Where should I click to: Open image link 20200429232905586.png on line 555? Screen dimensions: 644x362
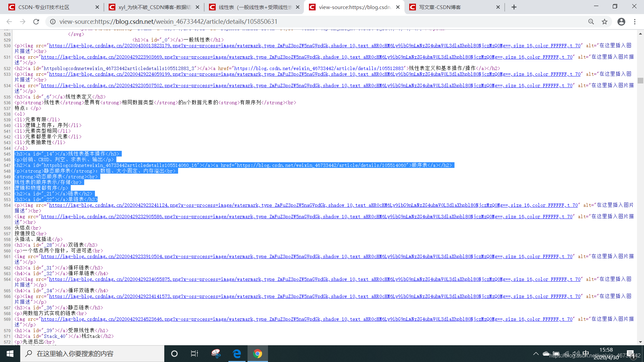tap(307, 217)
